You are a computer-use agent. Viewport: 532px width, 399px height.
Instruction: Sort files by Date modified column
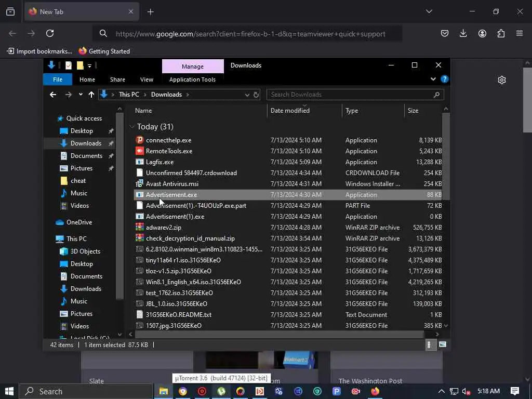click(x=290, y=111)
